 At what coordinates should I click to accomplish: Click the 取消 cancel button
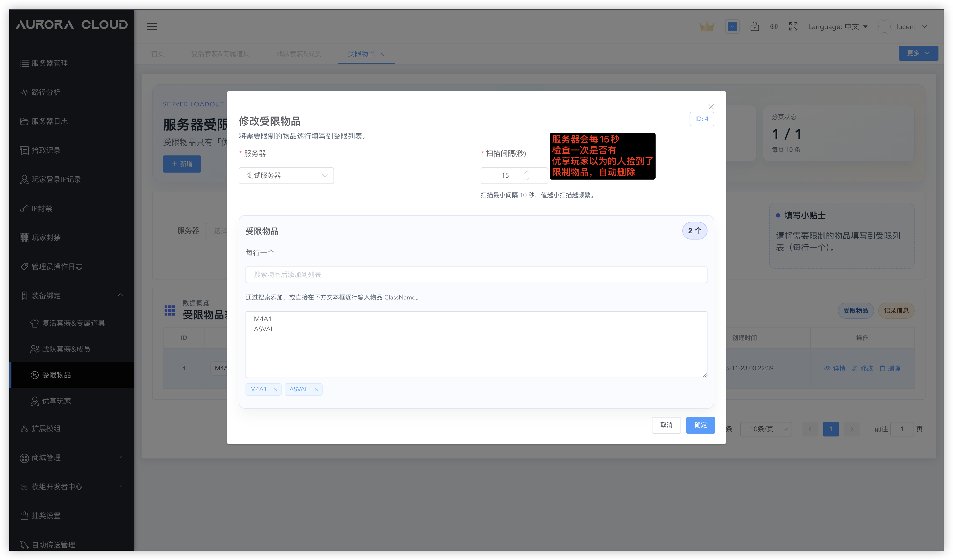pyautogui.click(x=666, y=425)
